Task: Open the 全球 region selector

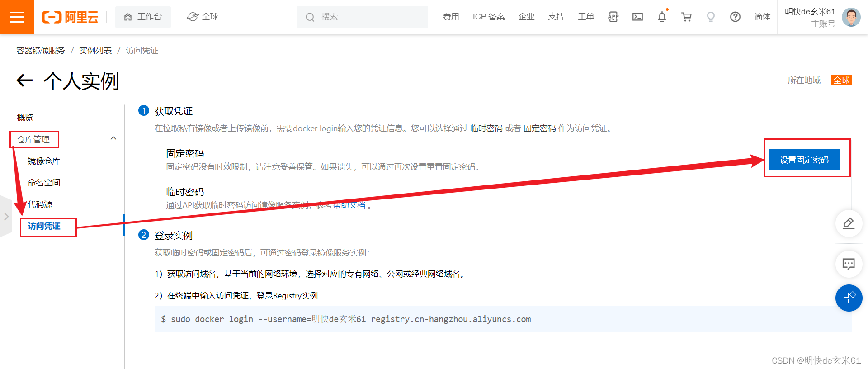Action: click(203, 17)
